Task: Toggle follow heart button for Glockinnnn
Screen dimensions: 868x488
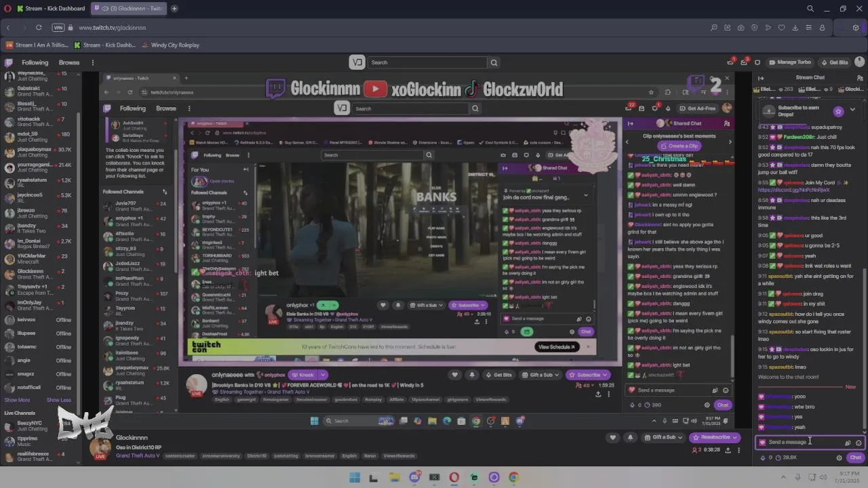Action: pyautogui.click(x=613, y=437)
